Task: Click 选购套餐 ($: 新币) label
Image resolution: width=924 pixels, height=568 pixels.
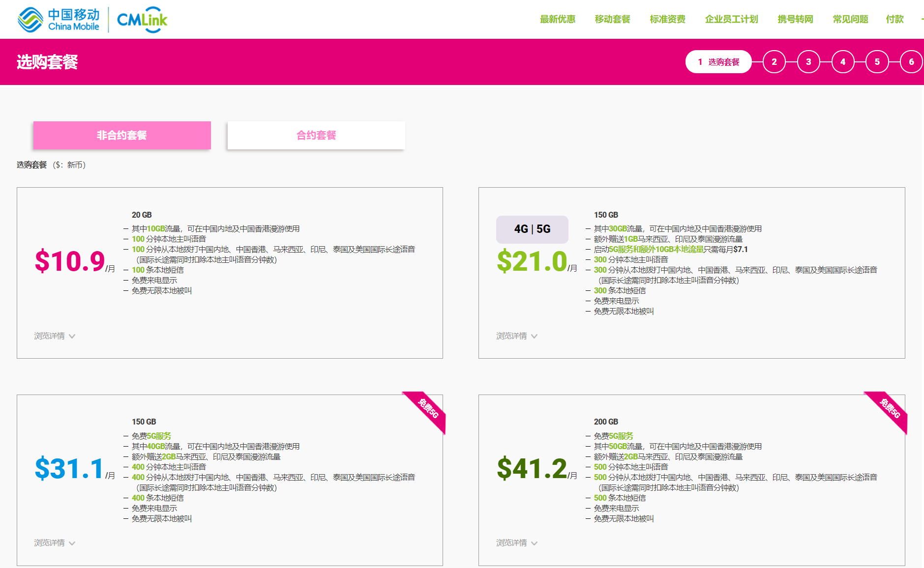Action: point(51,165)
